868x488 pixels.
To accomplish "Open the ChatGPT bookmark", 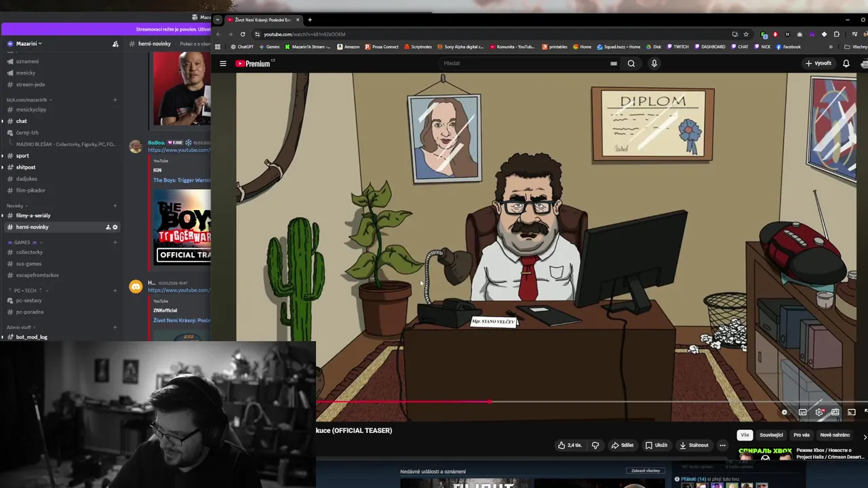I will point(242,47).
